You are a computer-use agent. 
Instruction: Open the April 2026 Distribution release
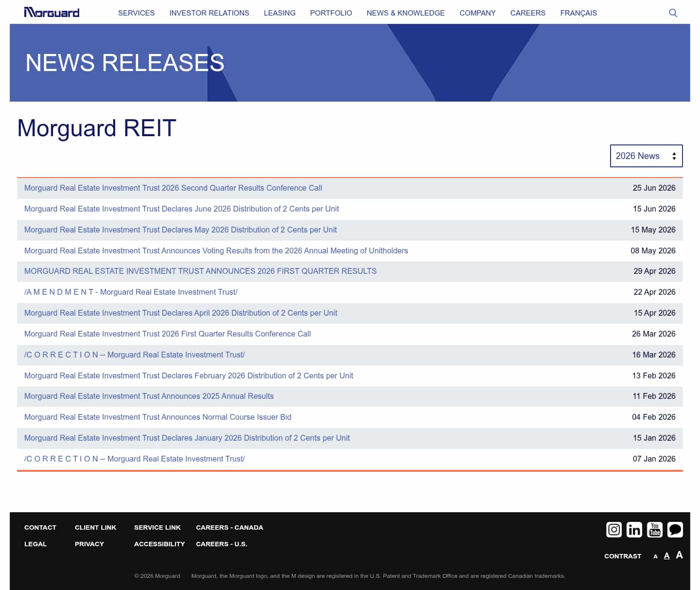181,313
